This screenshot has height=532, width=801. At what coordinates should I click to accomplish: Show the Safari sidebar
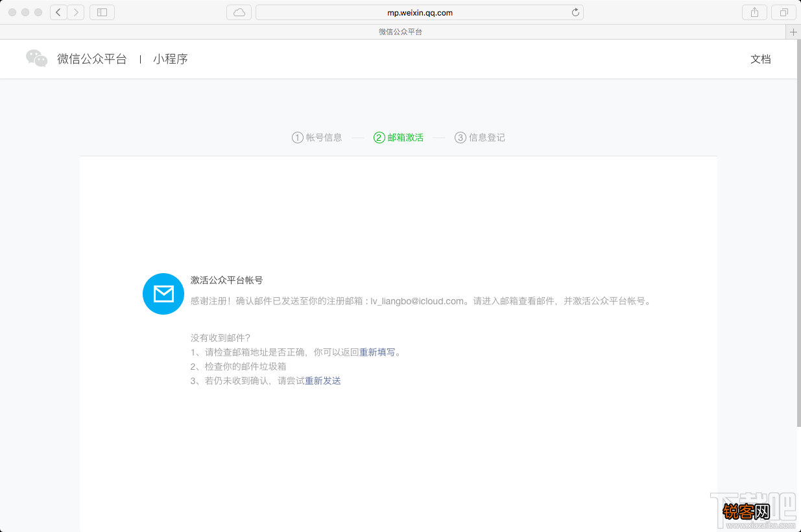coord(102,12)
